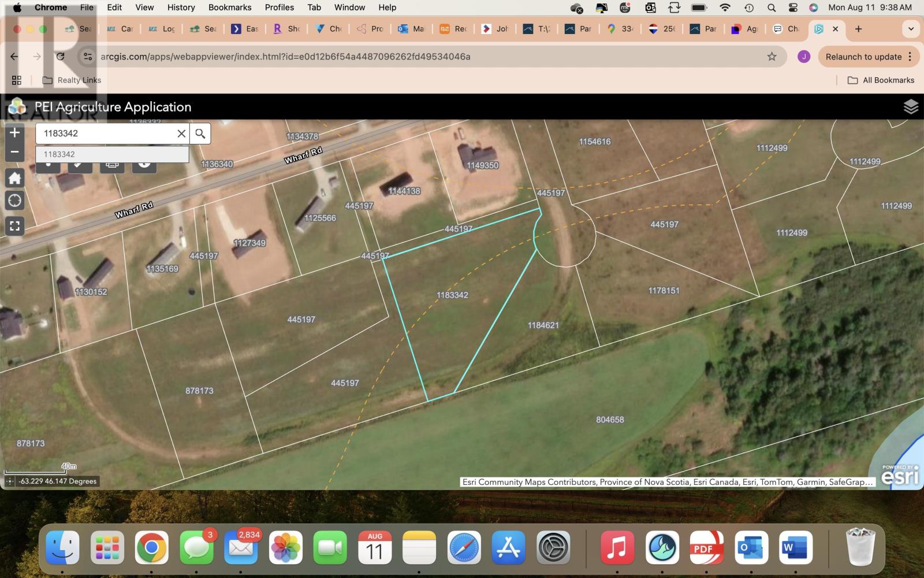Open the History menu
Image resolution: width=924 pixels, height=578 pixels.
(x=181, y=8)
